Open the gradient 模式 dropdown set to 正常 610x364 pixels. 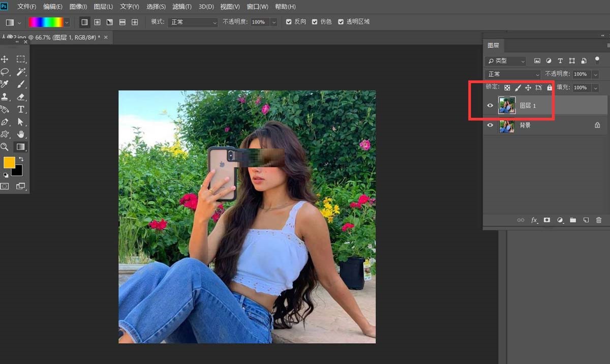coord(193,22)
